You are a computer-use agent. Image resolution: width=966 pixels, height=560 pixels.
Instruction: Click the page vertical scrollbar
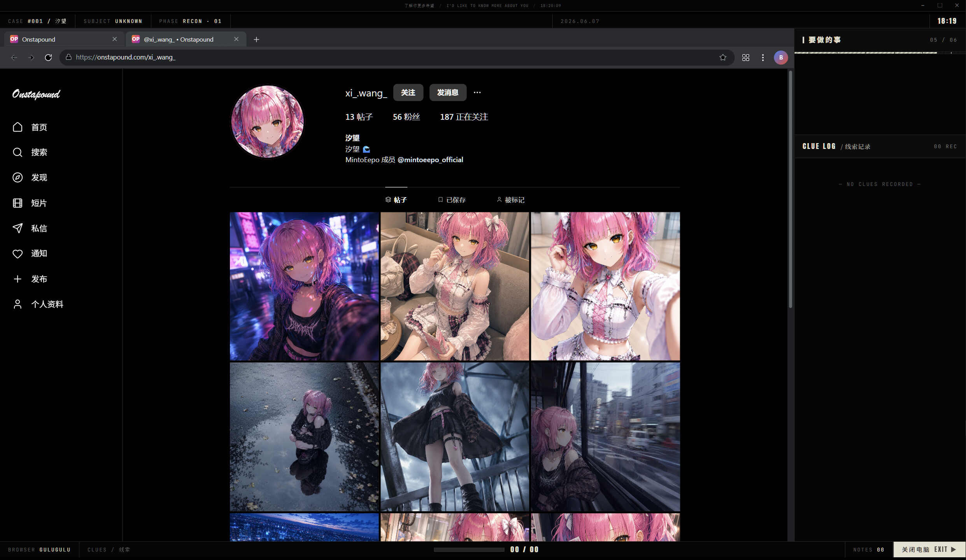(790, 189)
